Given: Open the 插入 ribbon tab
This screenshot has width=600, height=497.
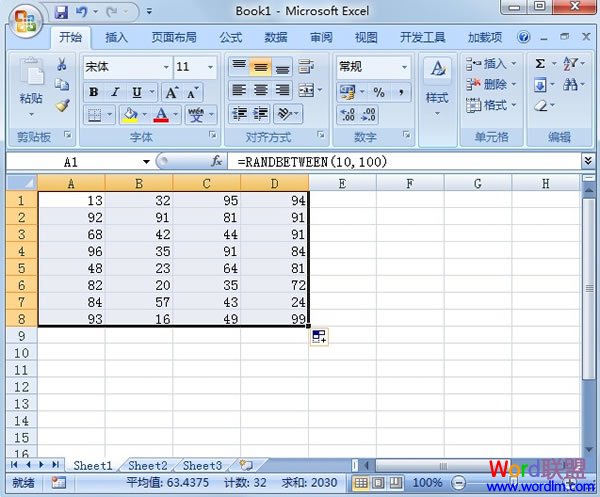Looking at the screenshot, I should coord(116,37).
